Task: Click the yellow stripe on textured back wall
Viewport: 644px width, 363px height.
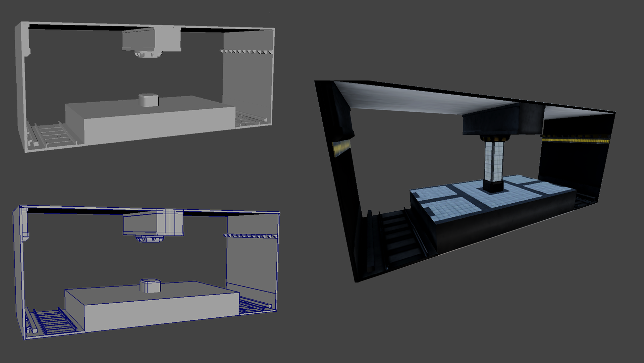Action: coord(576,140)
